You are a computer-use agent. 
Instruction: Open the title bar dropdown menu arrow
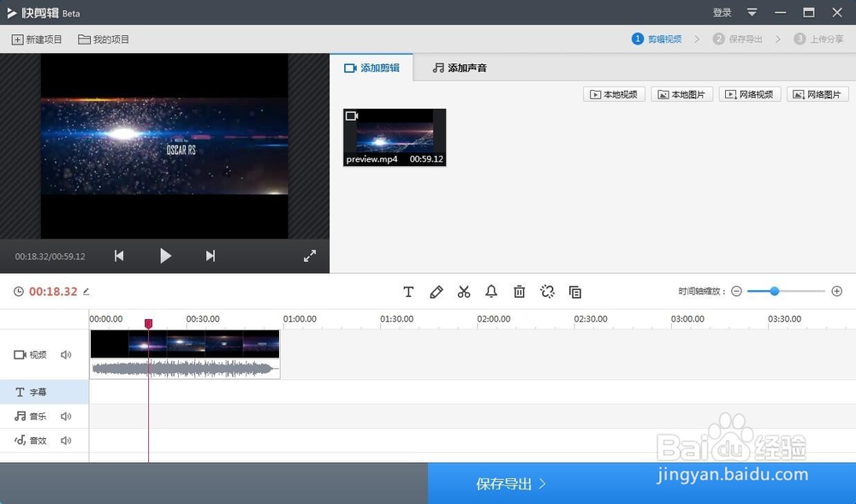pos(752,12)
